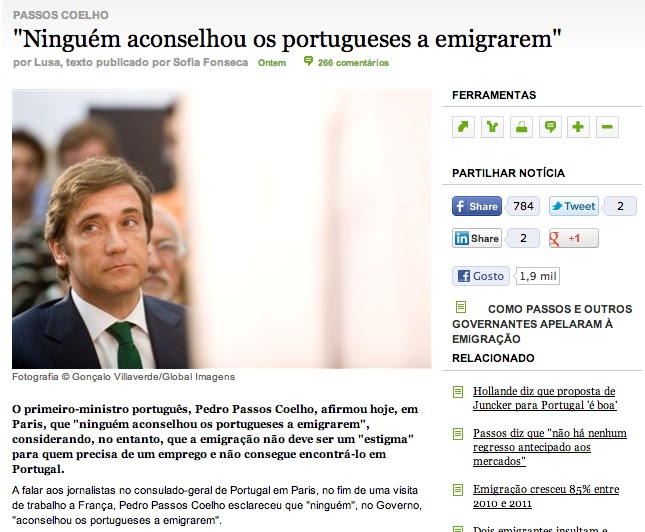645x532 pixels.
Task: Click the comment bubble icon in Ferramentas
Action: point(550,127)
